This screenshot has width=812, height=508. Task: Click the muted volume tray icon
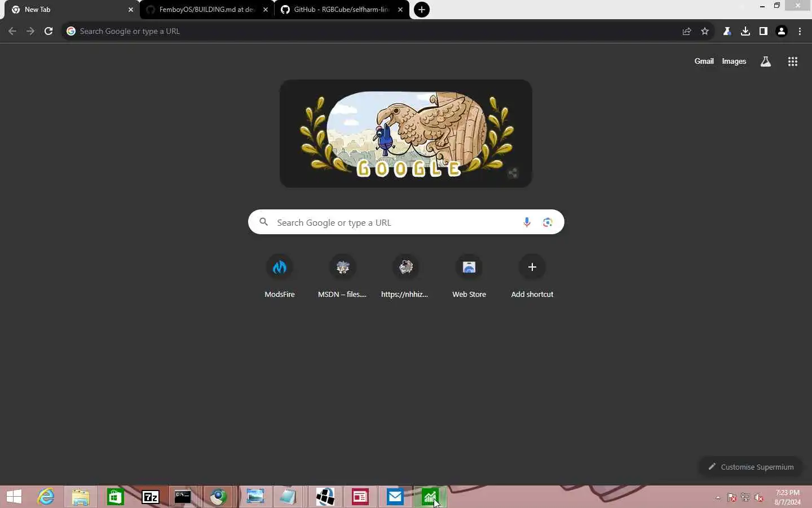click(x=760, y=497)
